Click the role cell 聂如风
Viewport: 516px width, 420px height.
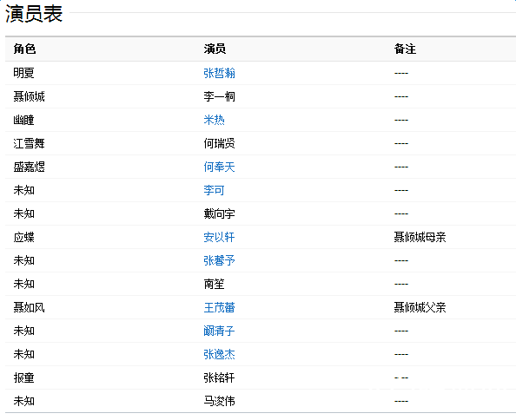[29, 307]
